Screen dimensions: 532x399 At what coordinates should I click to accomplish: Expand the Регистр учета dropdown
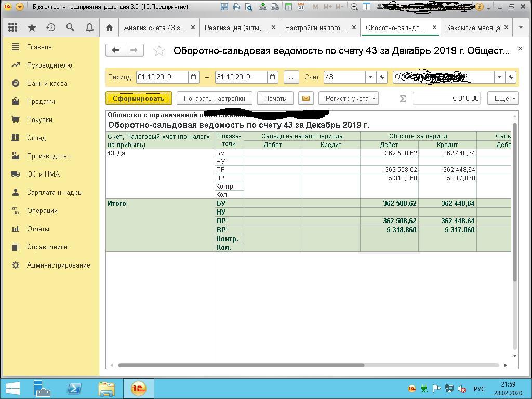pos(348,98)
